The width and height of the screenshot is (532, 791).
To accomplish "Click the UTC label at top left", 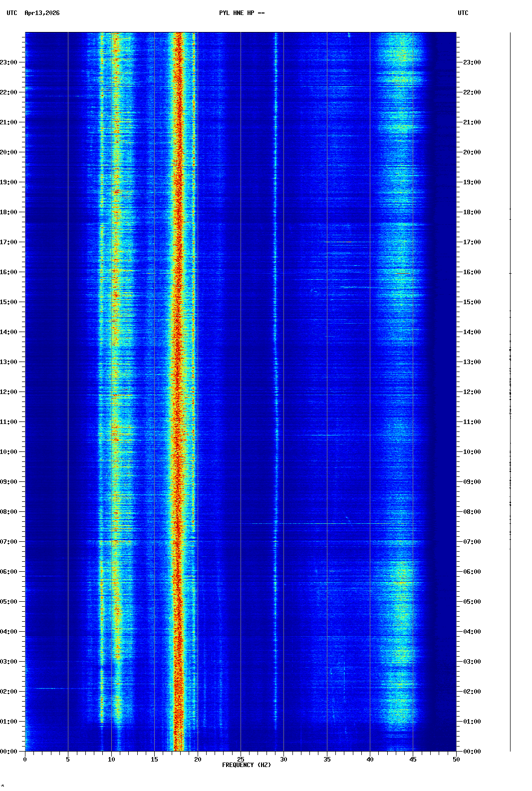I will (x=12, y=13).
